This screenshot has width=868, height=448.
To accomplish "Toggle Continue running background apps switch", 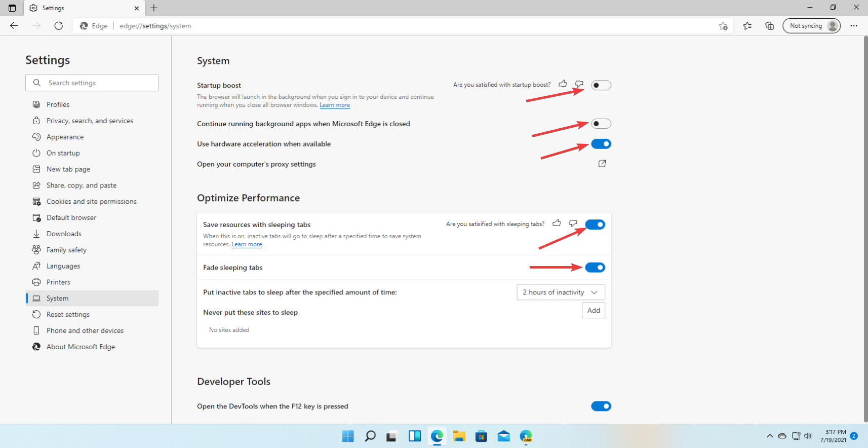I will 601,124.
